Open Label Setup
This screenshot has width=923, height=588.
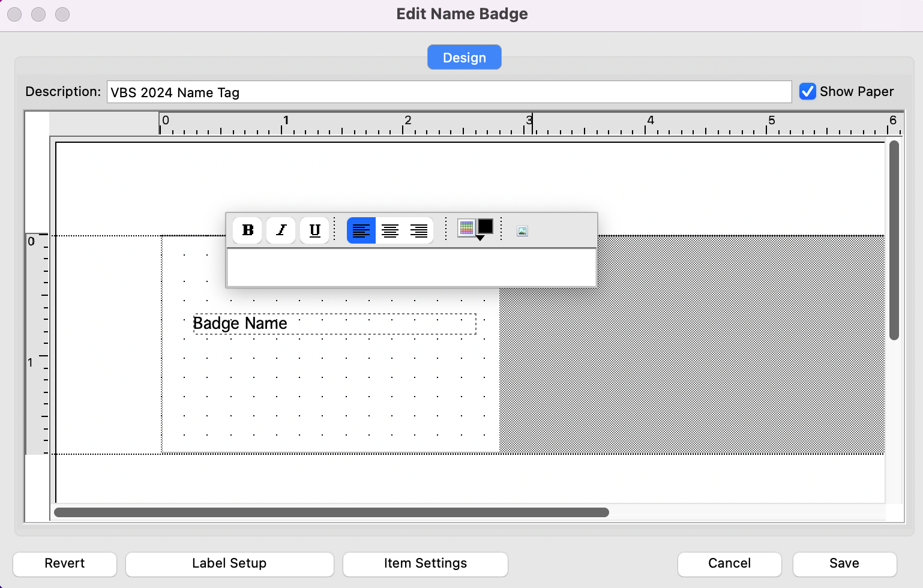(229, 563)
